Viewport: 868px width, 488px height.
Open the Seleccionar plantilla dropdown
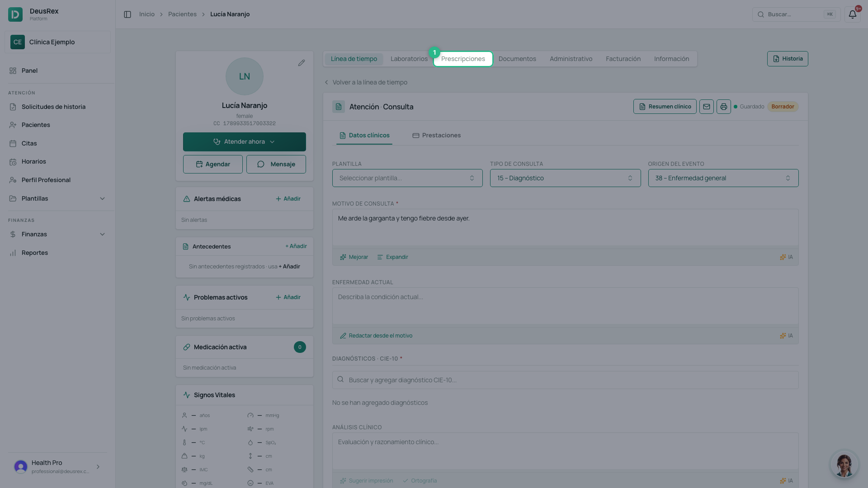407,178
